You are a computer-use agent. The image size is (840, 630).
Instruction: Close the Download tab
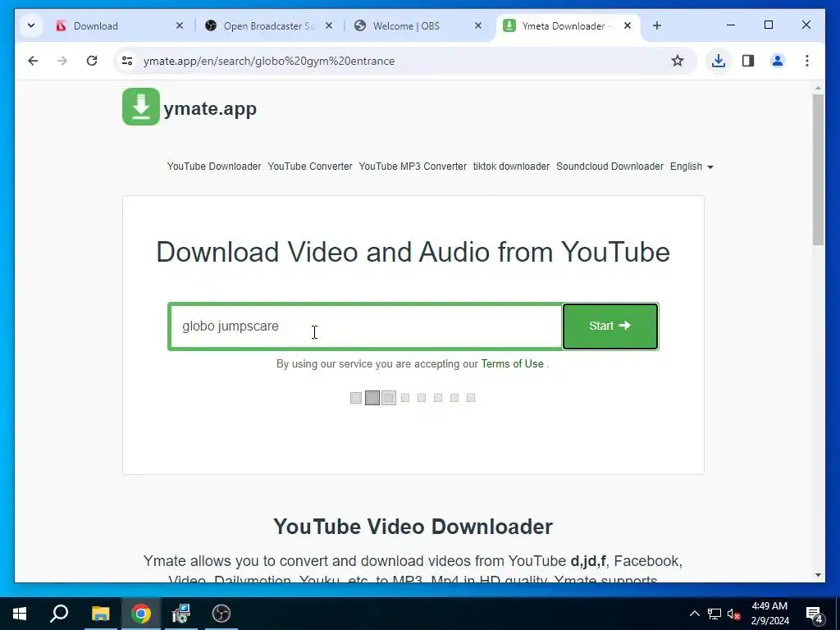[180, 25]
